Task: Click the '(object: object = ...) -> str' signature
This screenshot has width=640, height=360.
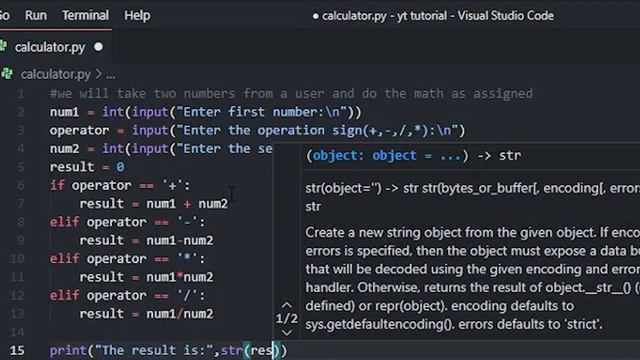Action: coord(413,156)
